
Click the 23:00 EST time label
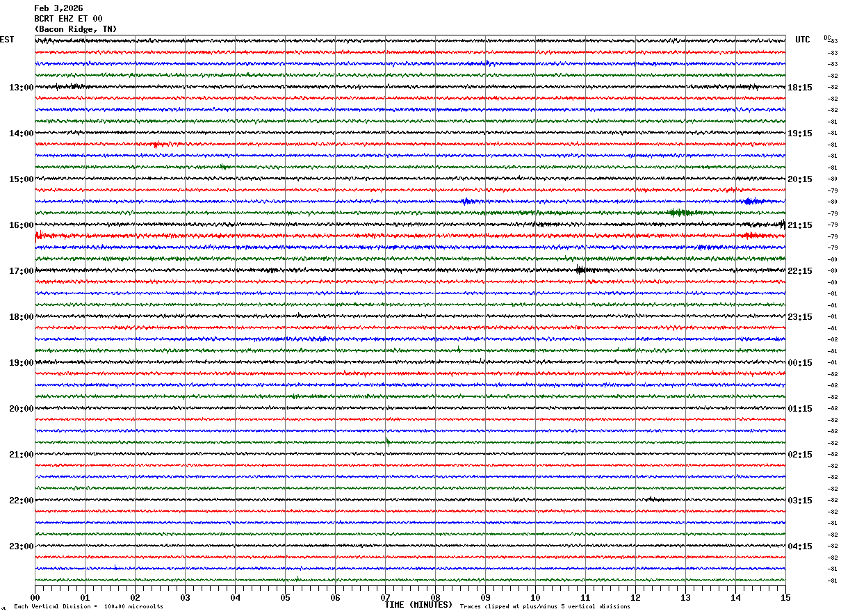pyautogui.click(x=21, y=546)
